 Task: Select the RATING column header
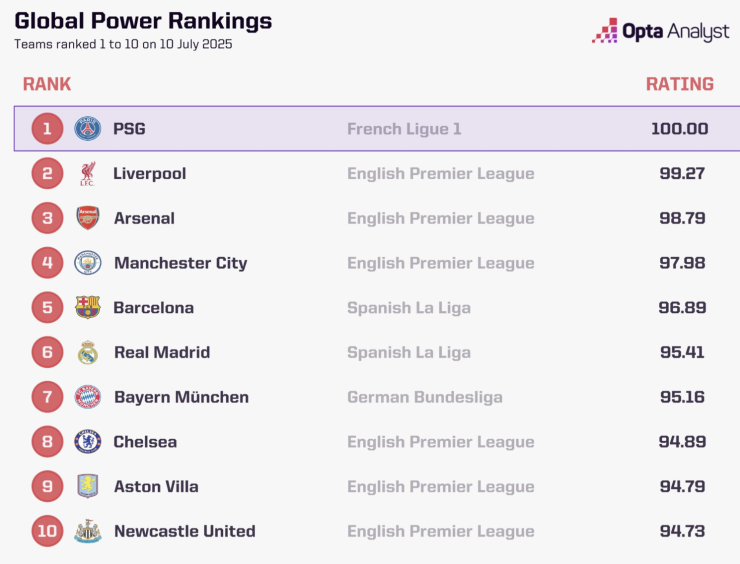click(x=680, y=84)
